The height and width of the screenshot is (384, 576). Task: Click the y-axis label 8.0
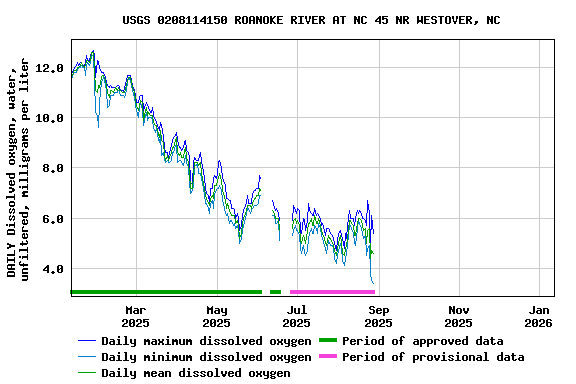[53, 168]
